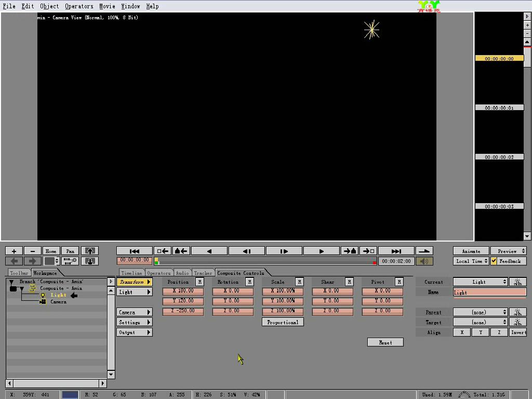Jump to the first frame

pyautogui.click(x=135, y=251)
